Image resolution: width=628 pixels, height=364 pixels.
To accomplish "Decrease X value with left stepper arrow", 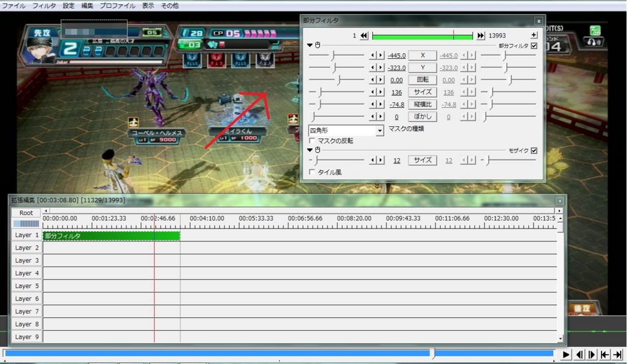I will 372,55.
